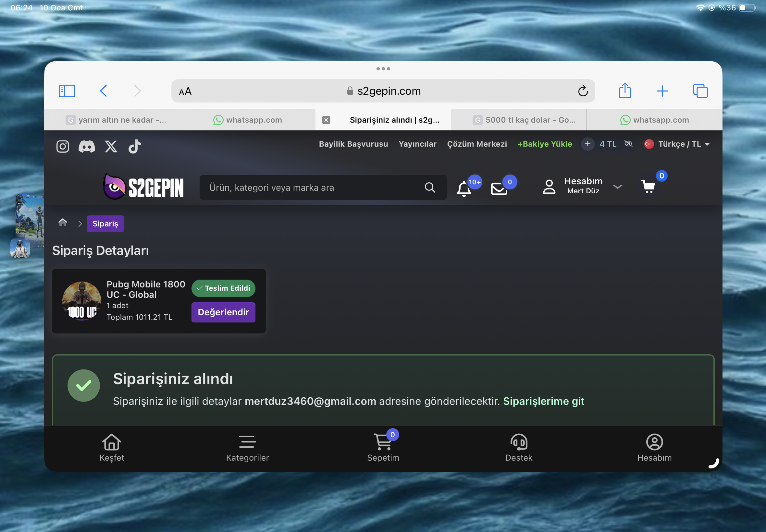Open Keşfet in the bottom navigation
This screenshot has height=532, width=766.
(112, 448)
